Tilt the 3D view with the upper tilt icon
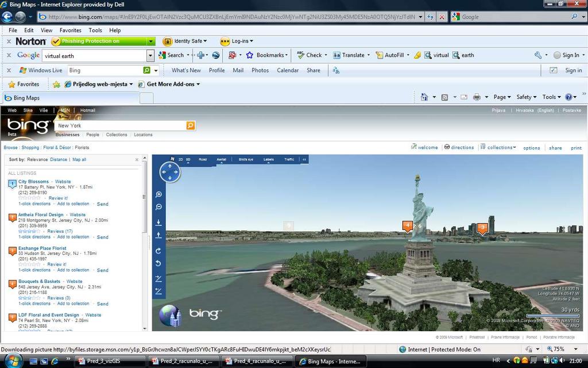The image size is (588, 368). click(x=158, y=279)
